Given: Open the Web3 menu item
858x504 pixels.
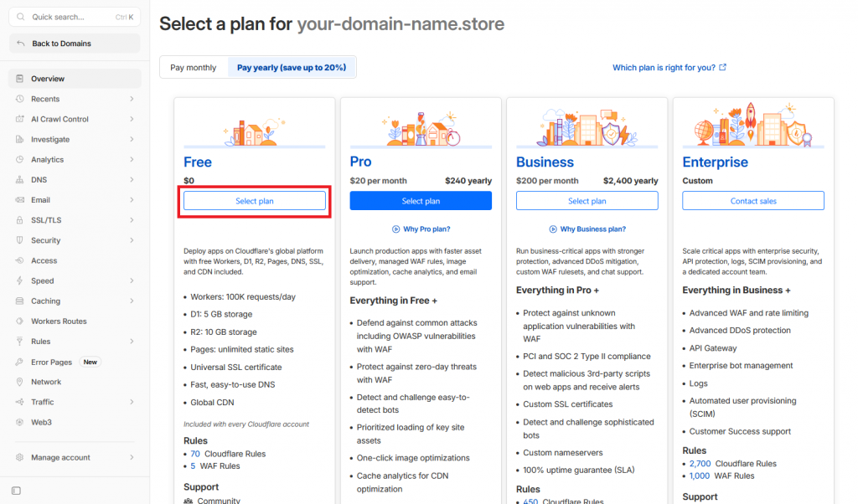Looking at the screenshot, I should click(75, 423).
